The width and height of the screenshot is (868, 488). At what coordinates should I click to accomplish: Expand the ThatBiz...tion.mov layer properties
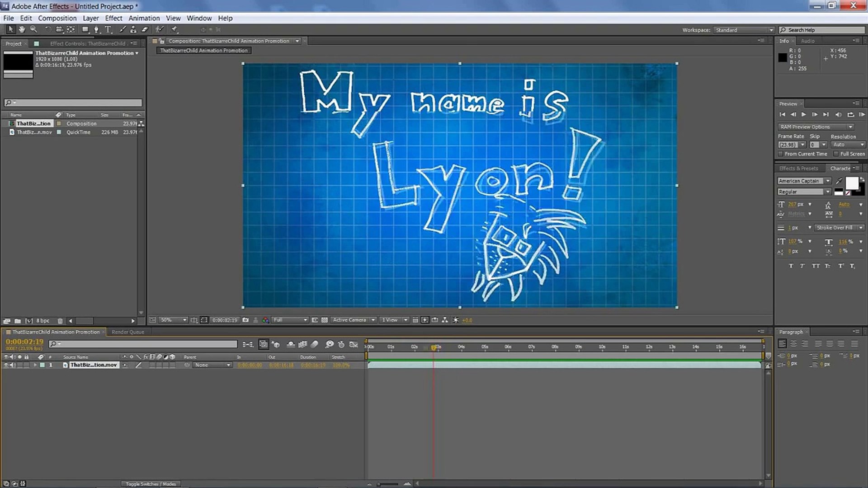[35, 365]
